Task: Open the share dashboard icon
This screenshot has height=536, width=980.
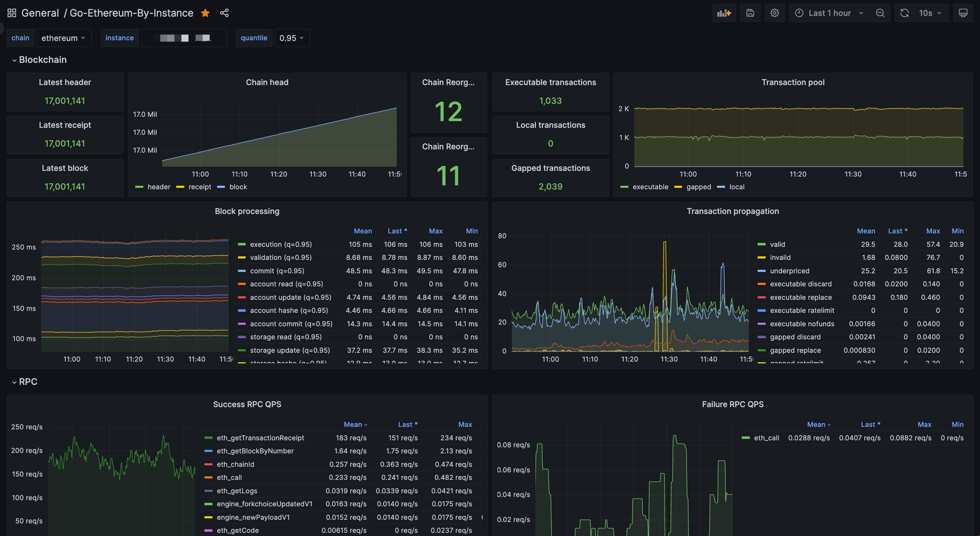Action: point(225,13)
